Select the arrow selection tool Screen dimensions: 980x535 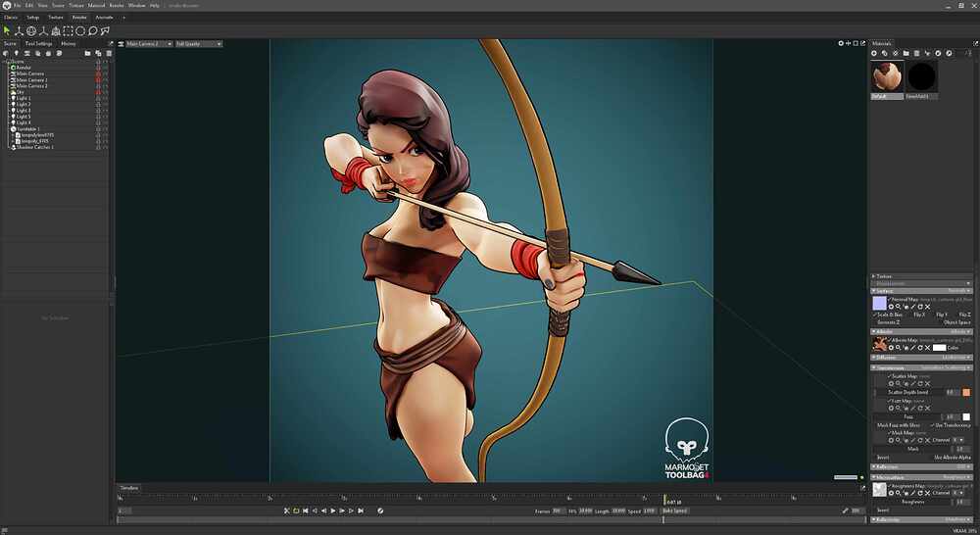(6, 30)
